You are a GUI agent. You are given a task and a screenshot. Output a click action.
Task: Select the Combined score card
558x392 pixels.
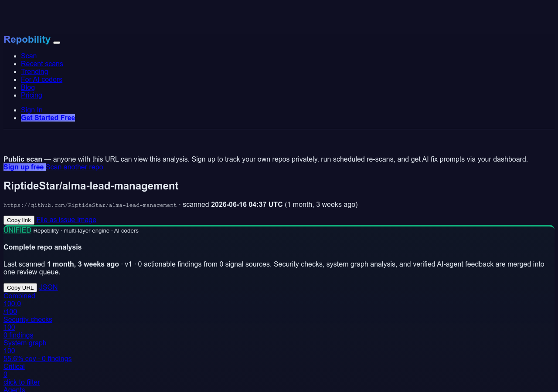(x=19, y=304)
